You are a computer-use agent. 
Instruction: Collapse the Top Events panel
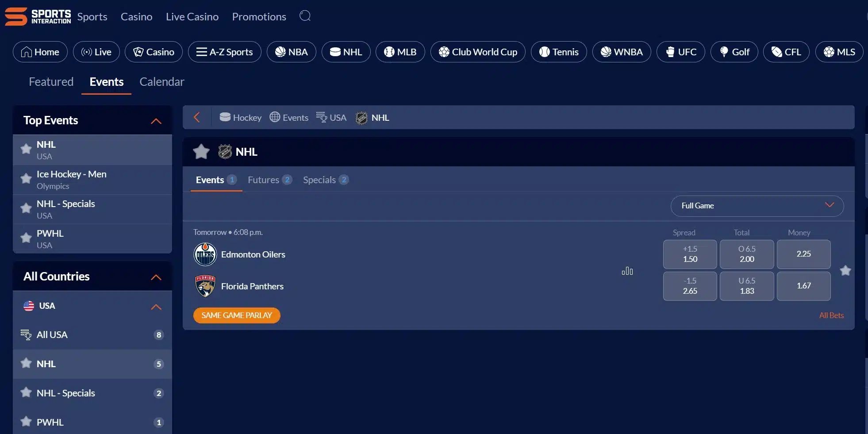click(x=156, y=121)
